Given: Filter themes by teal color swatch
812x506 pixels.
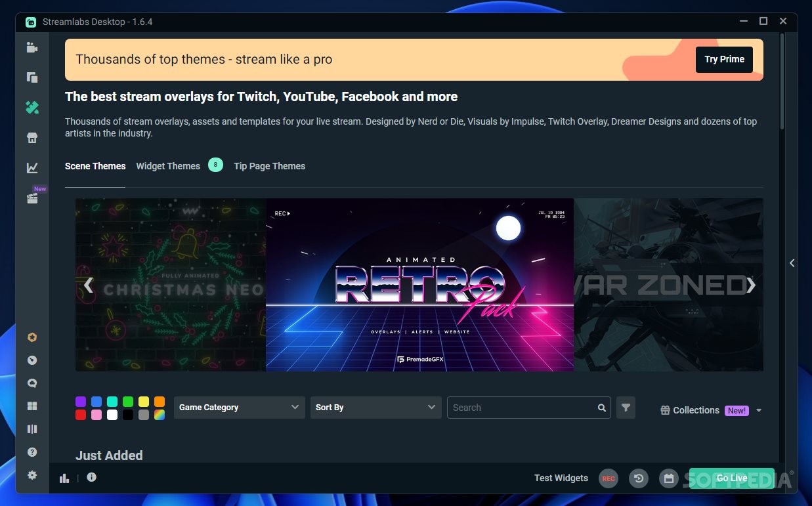Looking at the screenshot, I should tap(112, 402).
